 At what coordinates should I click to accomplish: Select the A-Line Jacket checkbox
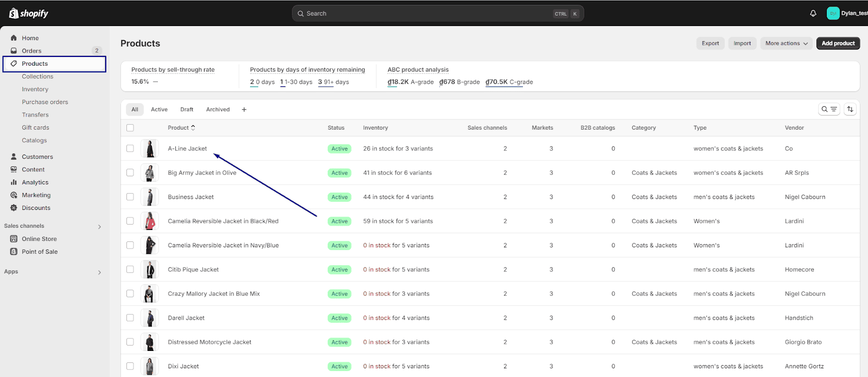tap(130, 149)
